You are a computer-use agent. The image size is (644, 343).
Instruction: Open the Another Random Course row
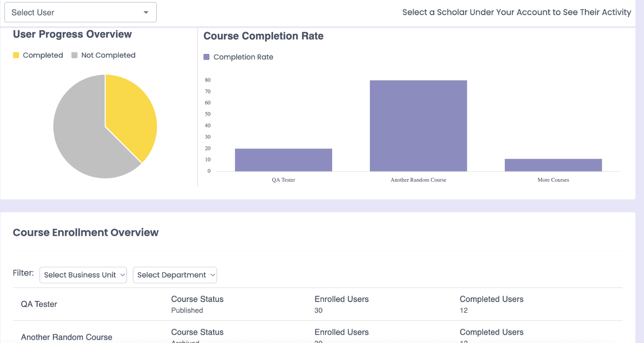tap(66, 337)
